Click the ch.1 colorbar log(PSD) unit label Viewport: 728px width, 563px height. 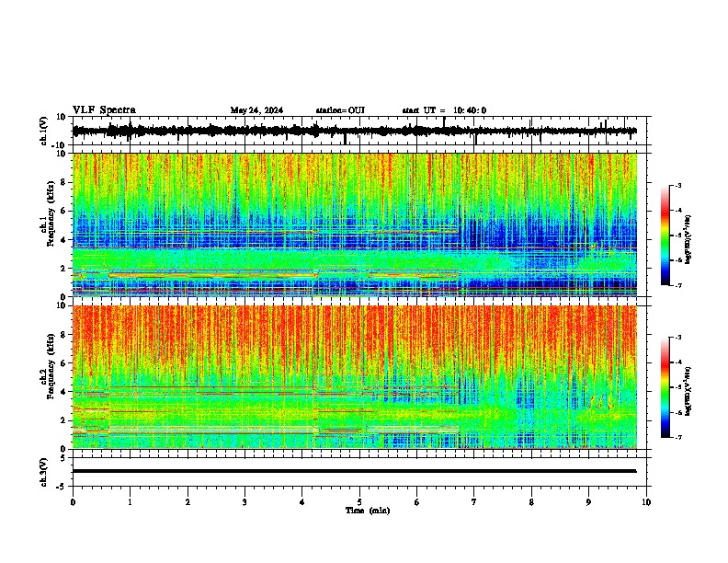click(x=688, y=239)
